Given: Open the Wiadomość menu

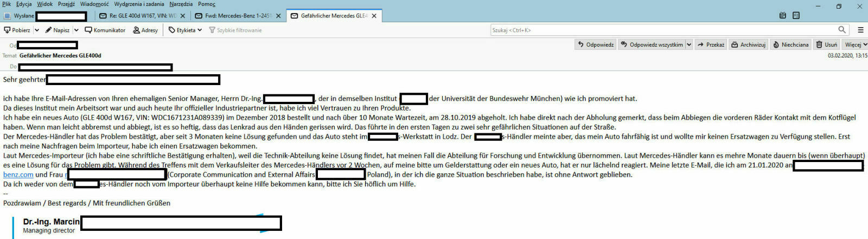Looking at the screenshot, I should (94, 4).
